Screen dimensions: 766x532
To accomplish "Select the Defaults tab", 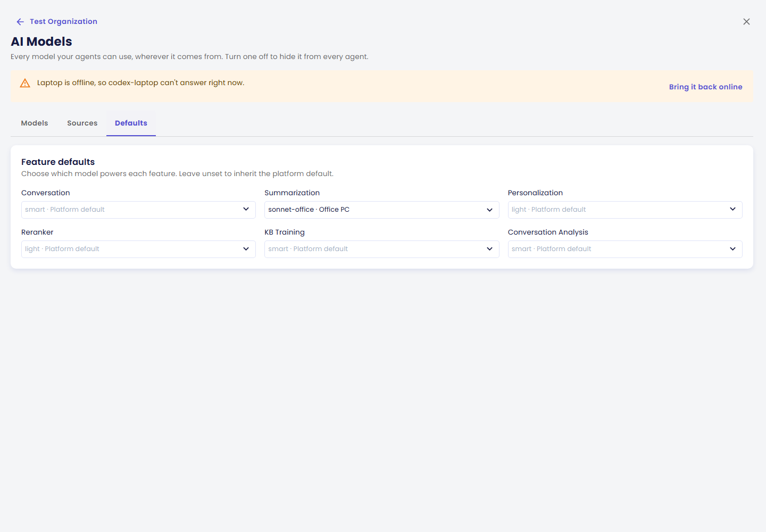I will coord(131,123).
